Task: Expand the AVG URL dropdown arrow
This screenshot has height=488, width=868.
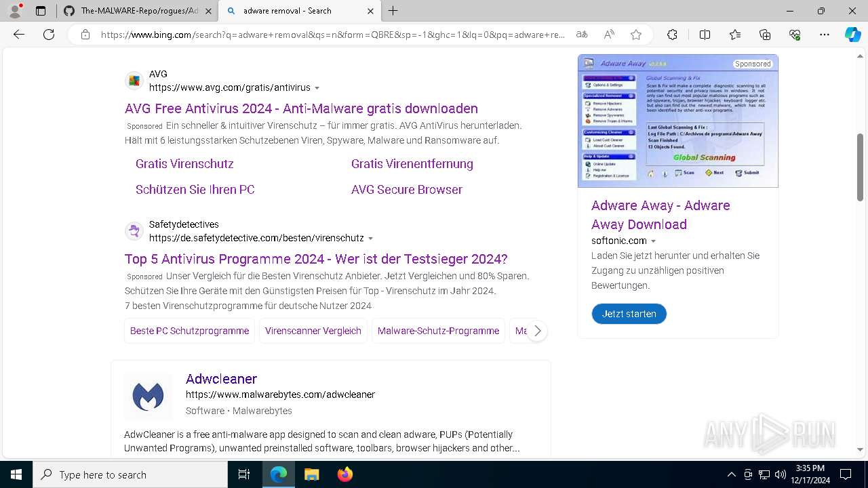Action: click(317, 88)
